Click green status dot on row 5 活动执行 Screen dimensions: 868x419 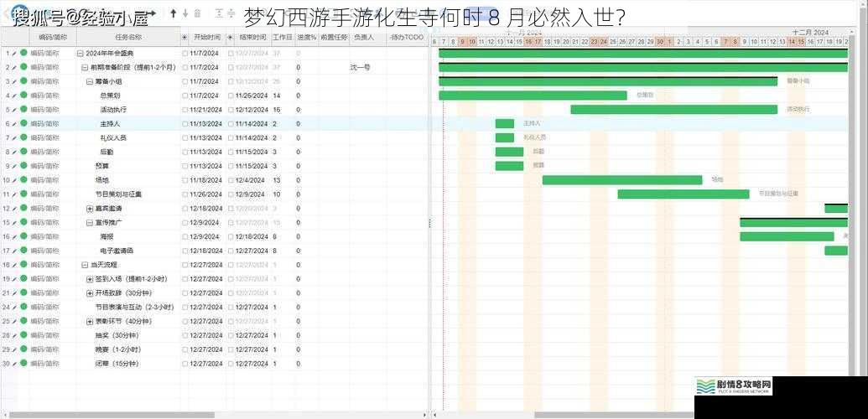(x=23, y=109)
